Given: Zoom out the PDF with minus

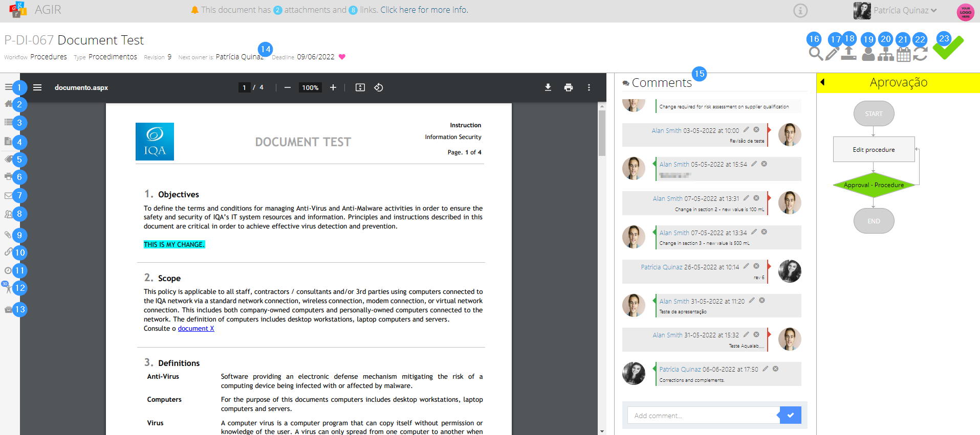Looking at the screenshot, I should click(288, 87).
